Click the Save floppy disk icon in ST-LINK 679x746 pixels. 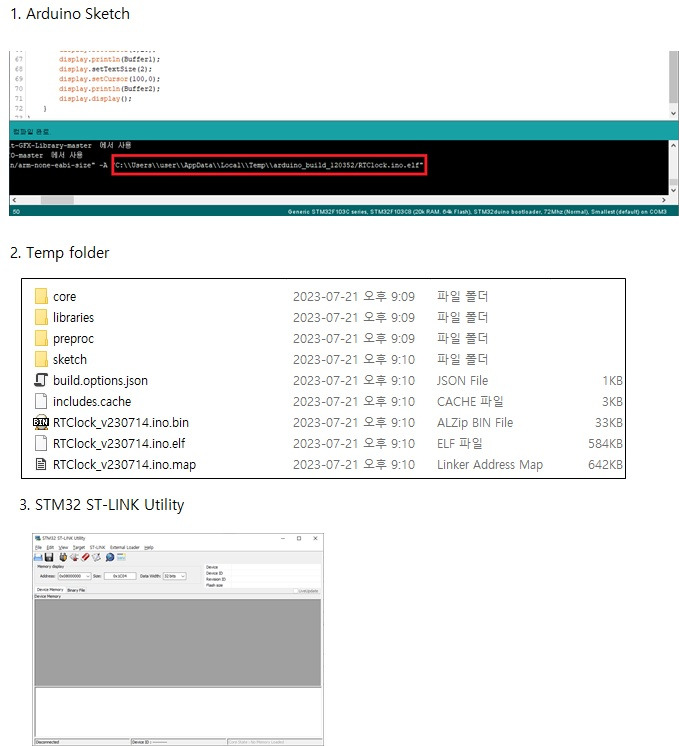click(49, 557)
